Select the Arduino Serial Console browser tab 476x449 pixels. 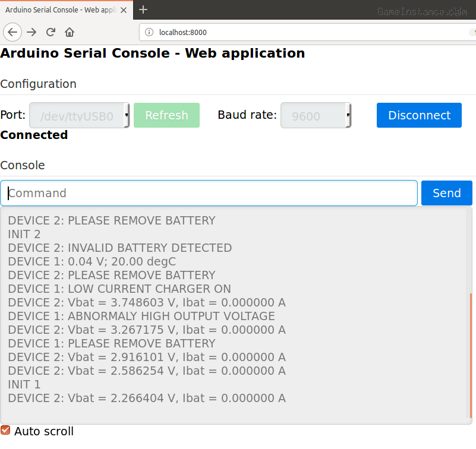click(67, 10)
